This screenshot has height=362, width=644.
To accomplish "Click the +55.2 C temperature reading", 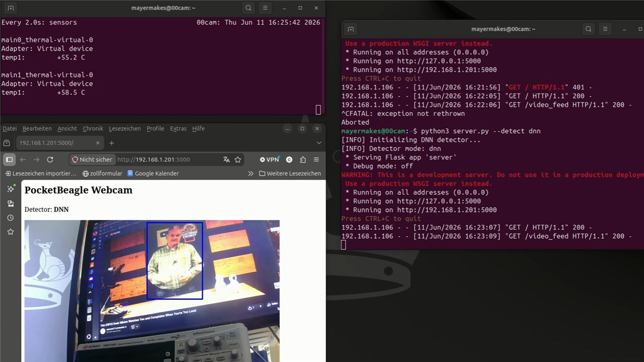I will click(x=70, y=57).
